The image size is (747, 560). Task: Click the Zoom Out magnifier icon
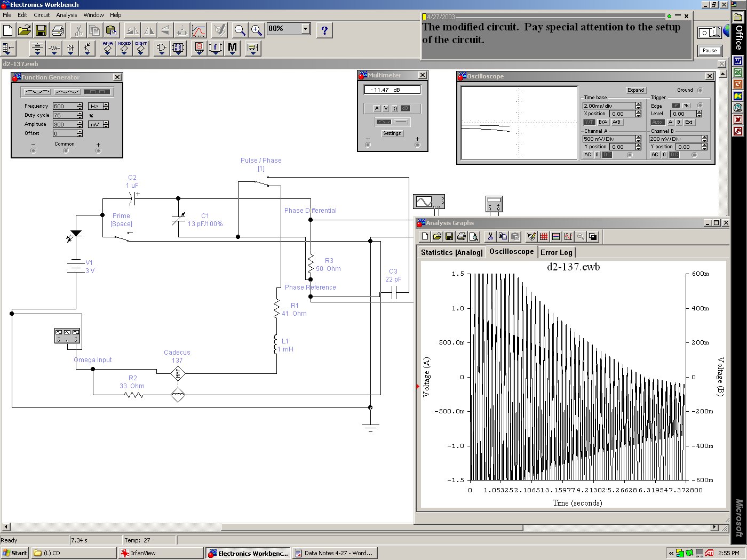(x=240, y=30)
